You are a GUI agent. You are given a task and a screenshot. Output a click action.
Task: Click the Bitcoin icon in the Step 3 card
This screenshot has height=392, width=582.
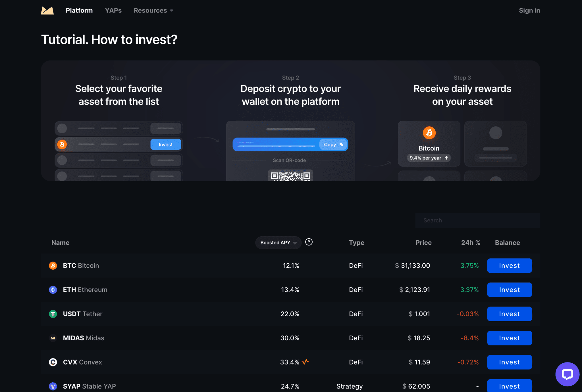coord(429,133)
